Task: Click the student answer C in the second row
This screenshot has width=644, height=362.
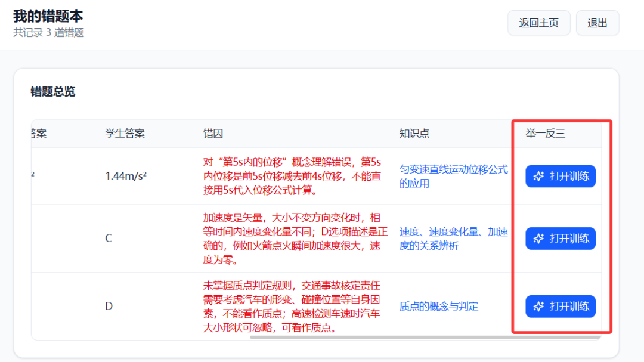Action: pyautogui.click(x=109, y=238)
